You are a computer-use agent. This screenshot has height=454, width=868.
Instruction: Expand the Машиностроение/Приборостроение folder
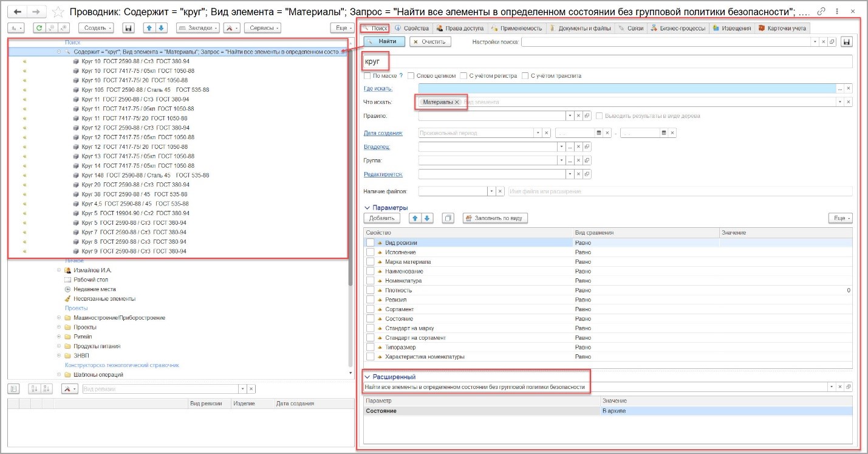59,318
